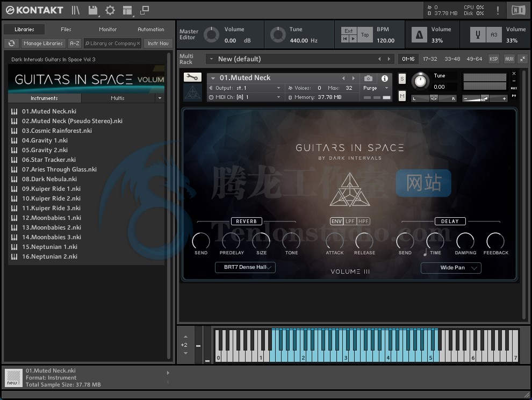The image size is (532, 400).
Task: Click the A-Z sort button
Action: tap(74, 44)
